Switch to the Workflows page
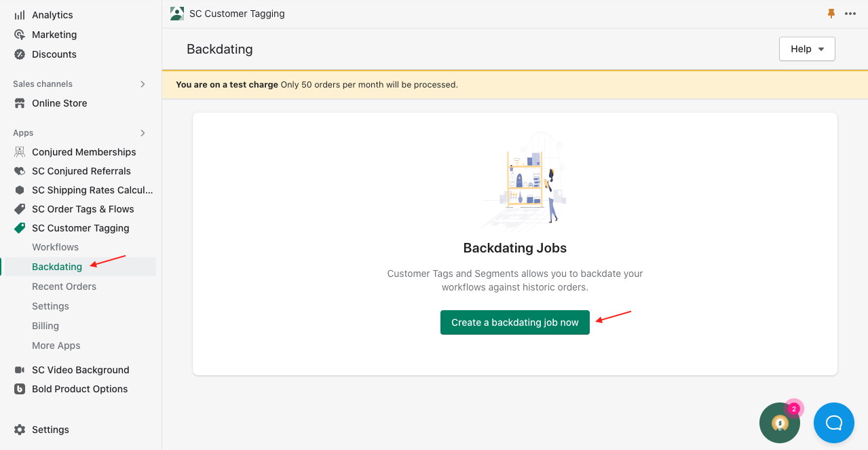Viewport: 868px width, 450px height. 55,246
